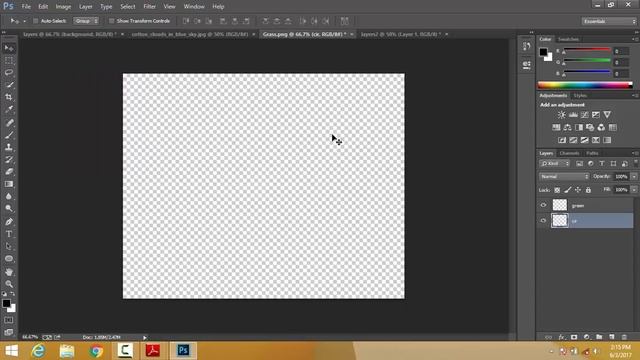640x360 pixels.
Task: Select the Gradient tool
Action: pos(9,184)
